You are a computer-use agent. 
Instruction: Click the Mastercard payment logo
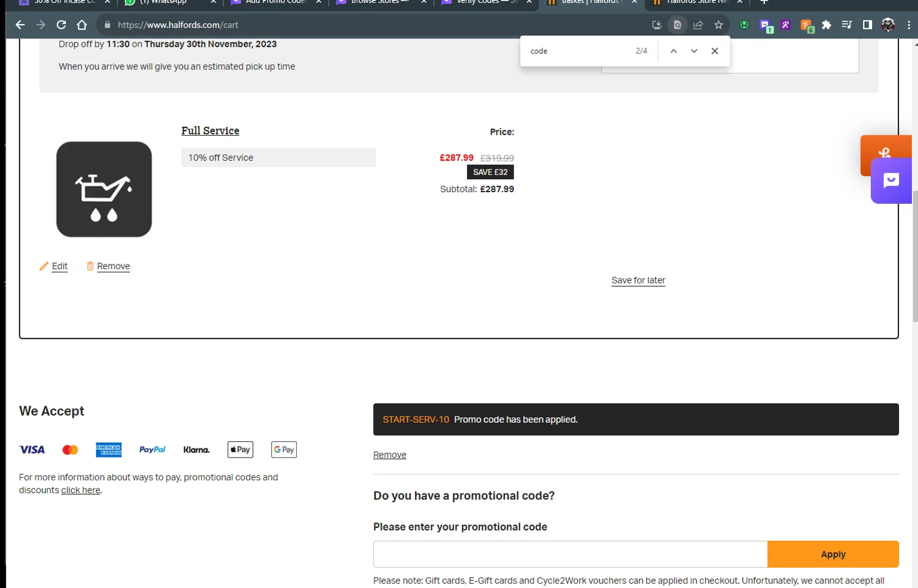pyautogui.click(x=70, y=450)
